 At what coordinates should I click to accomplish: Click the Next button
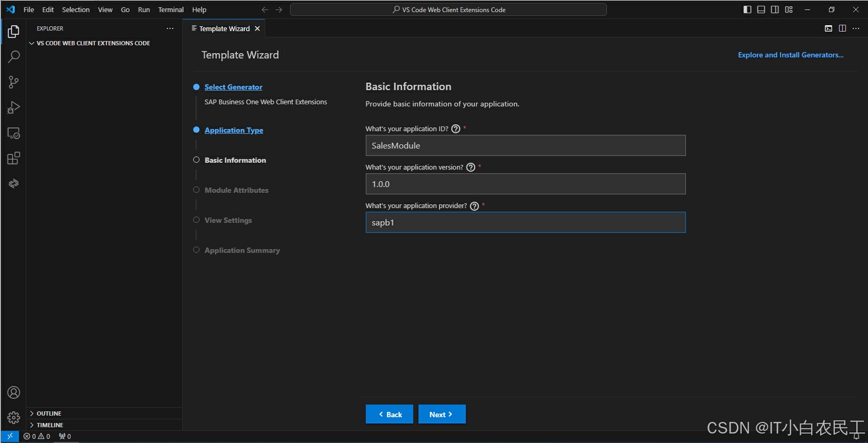[442, 414]
